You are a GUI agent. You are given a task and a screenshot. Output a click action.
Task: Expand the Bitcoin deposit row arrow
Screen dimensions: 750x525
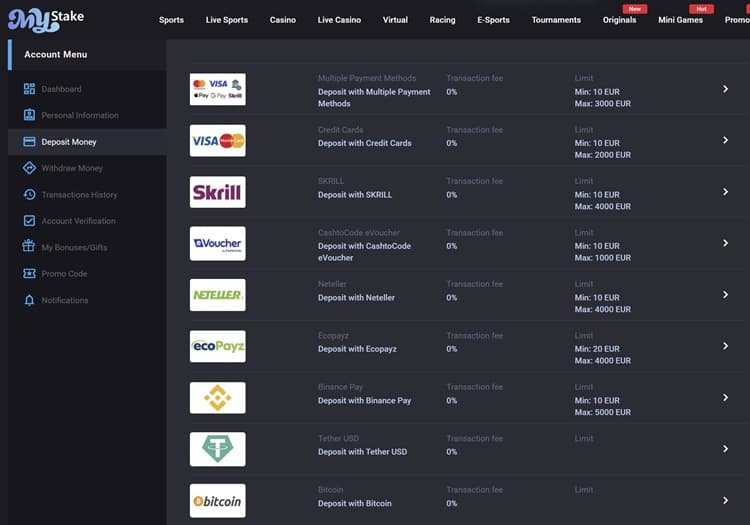click(726, 501)
